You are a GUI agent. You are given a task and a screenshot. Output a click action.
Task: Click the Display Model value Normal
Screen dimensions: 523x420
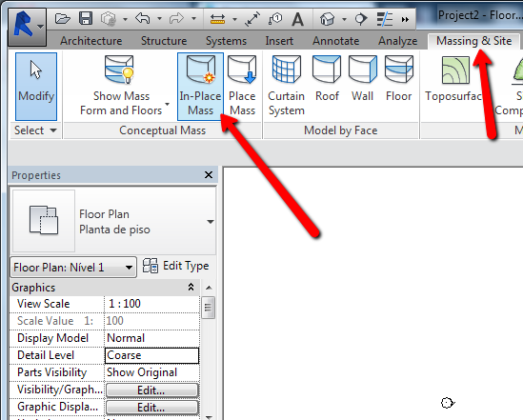pyautogui.click(x=152, y=338)
